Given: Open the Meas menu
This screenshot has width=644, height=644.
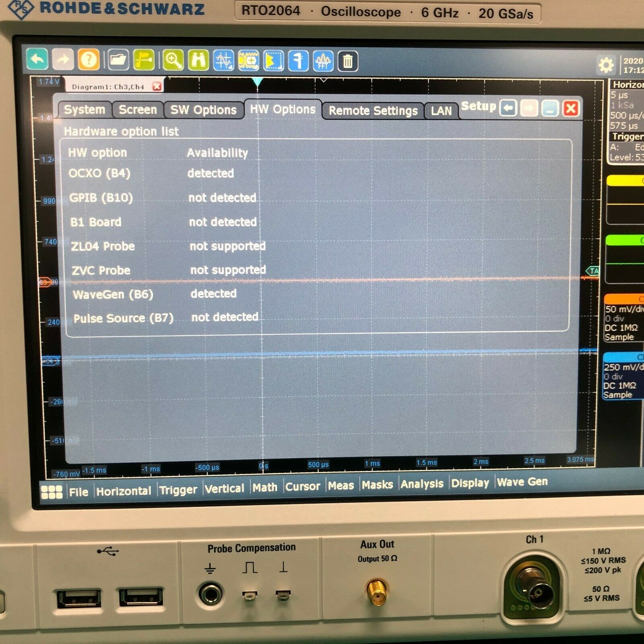Looking at the screenshot, I should point(341,485).
